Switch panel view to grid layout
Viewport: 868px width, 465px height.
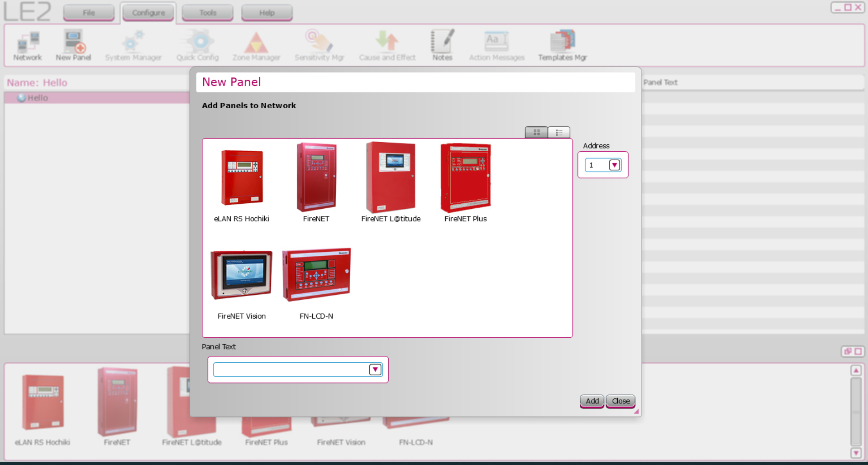pyautogui.click(x=536, y=132)
